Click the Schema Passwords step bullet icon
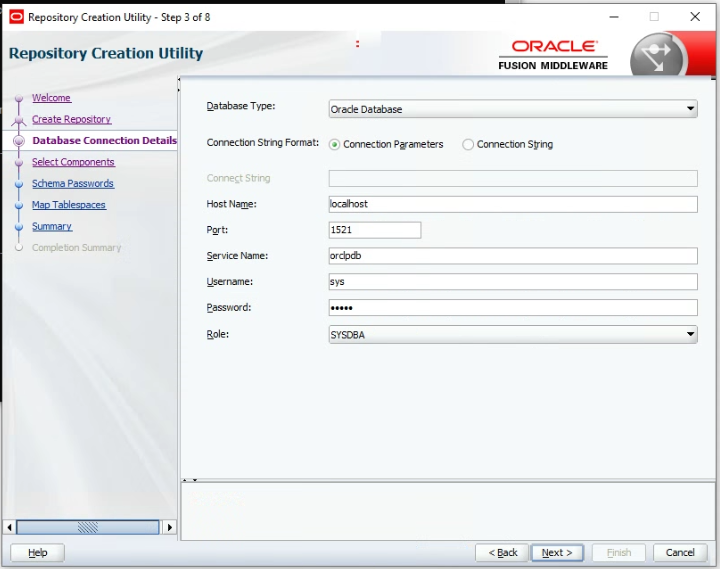 point(19,184)
